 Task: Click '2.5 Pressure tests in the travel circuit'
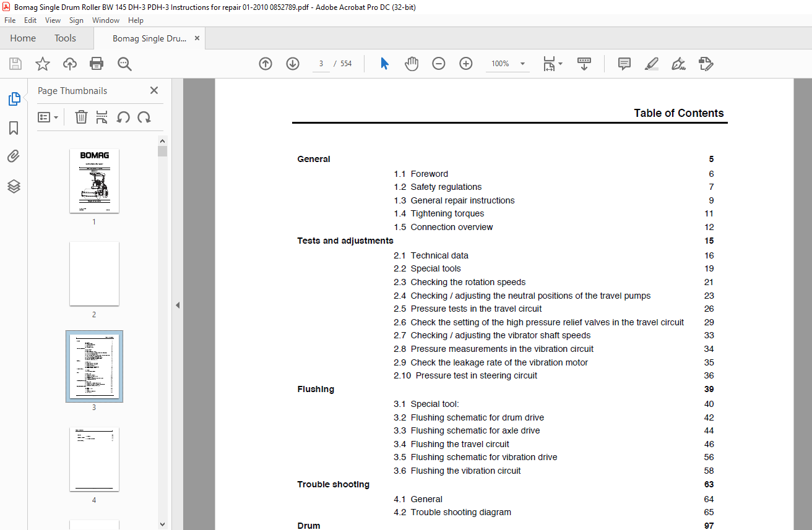[x=467, y=309]
